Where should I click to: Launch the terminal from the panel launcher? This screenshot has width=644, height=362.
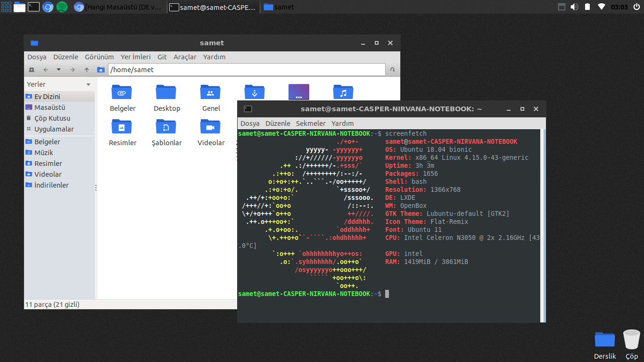pyautogui.click(x=33, y=7)
